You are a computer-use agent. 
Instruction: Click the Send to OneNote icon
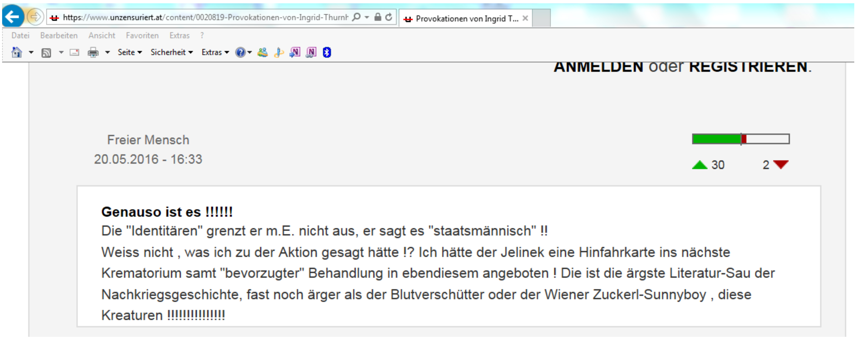(295, 52)
